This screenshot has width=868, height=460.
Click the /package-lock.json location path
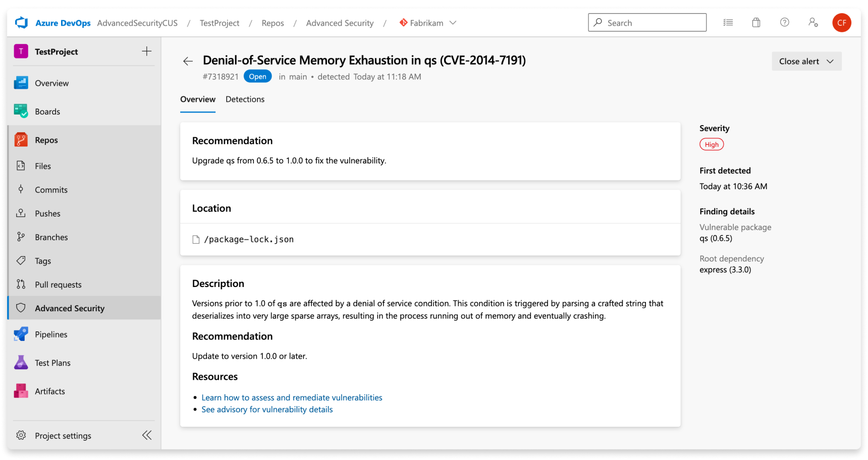click(249, 240)
